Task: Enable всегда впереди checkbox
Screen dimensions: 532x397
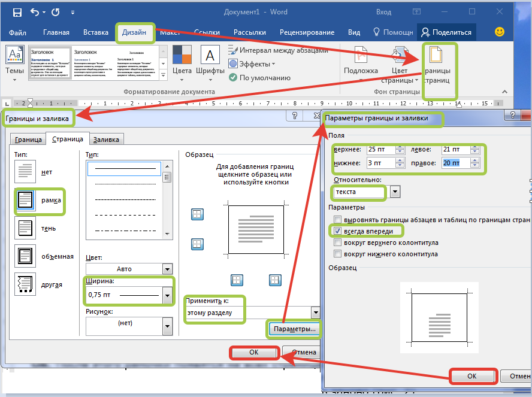Action: coord(338,231)
